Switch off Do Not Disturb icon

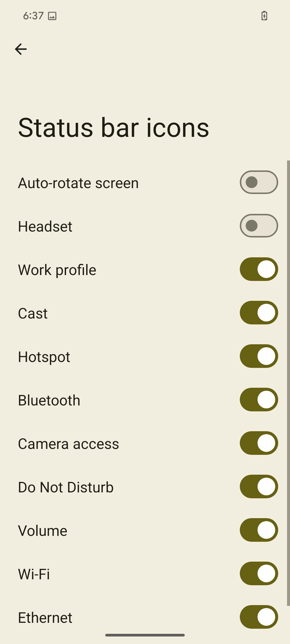click(x=259, y=486)
